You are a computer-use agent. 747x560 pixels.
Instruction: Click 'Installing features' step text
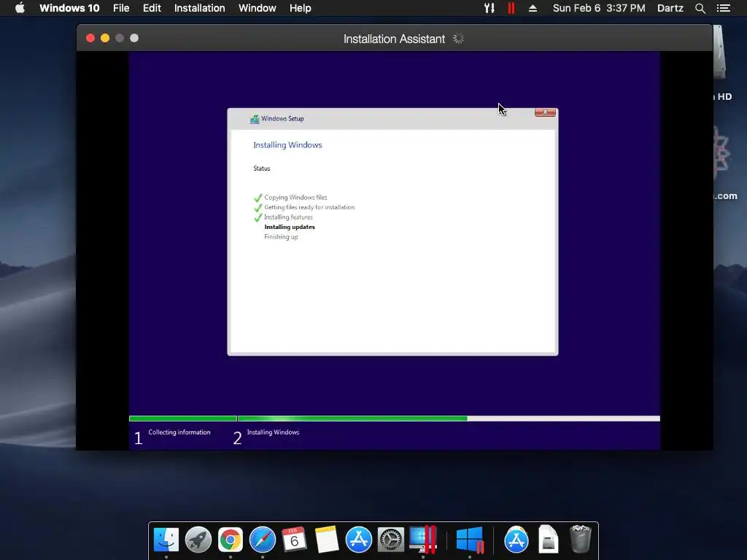pyautogui.click(x=288, y=217)
